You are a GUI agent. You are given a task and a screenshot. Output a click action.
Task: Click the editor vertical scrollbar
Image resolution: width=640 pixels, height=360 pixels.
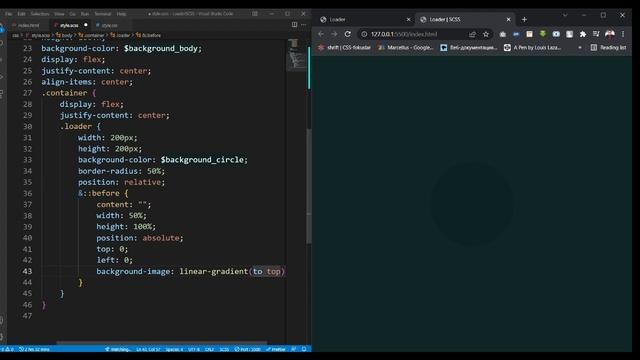point(309,186)
